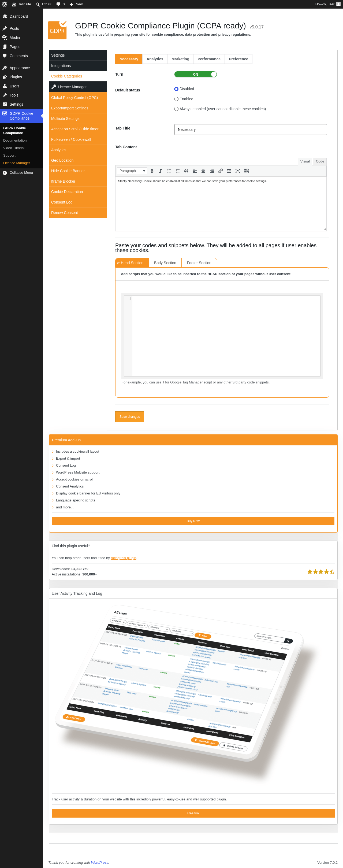Viewport: 343px width, 868px height.
Task: Switch to the Body Section tab
Action: [x=165, y=263]
